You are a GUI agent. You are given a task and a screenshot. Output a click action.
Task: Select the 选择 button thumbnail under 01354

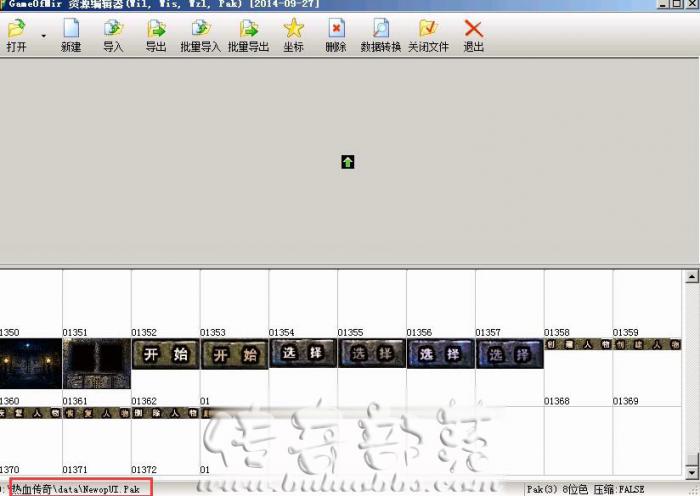tap(303, 353)
